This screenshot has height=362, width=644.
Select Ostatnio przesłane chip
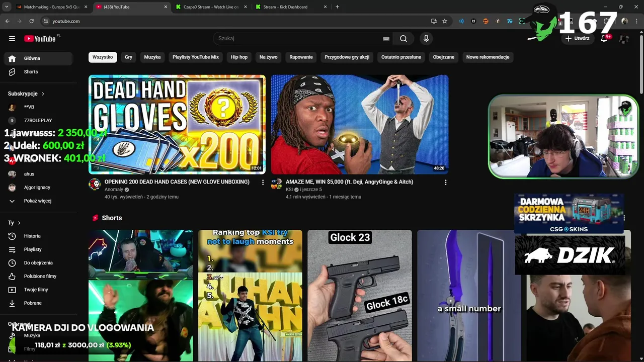(401, 57)
